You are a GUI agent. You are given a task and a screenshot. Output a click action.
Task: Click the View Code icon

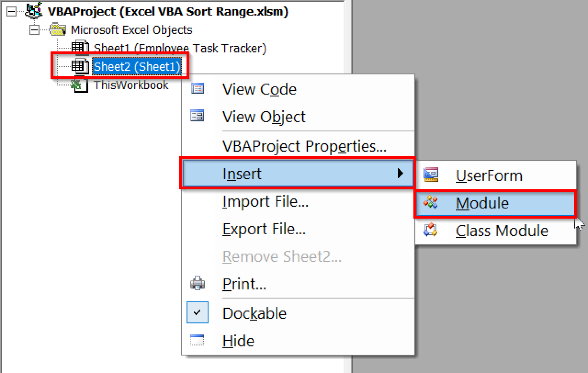pyautogui.click(x=198, y=89)
